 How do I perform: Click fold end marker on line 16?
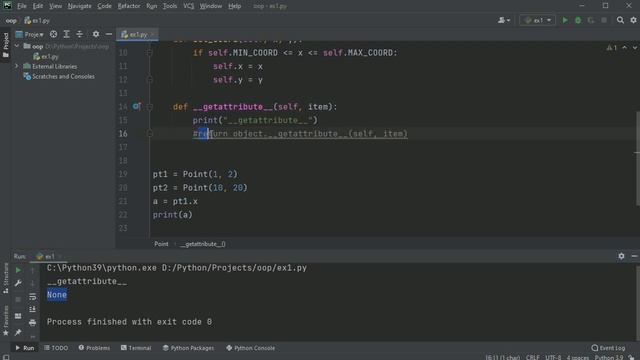click(149, 133)
